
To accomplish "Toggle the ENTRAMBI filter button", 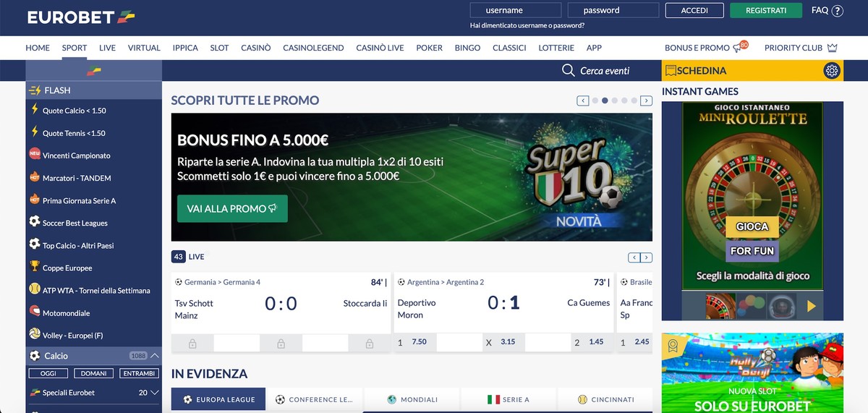I will 139,373.
